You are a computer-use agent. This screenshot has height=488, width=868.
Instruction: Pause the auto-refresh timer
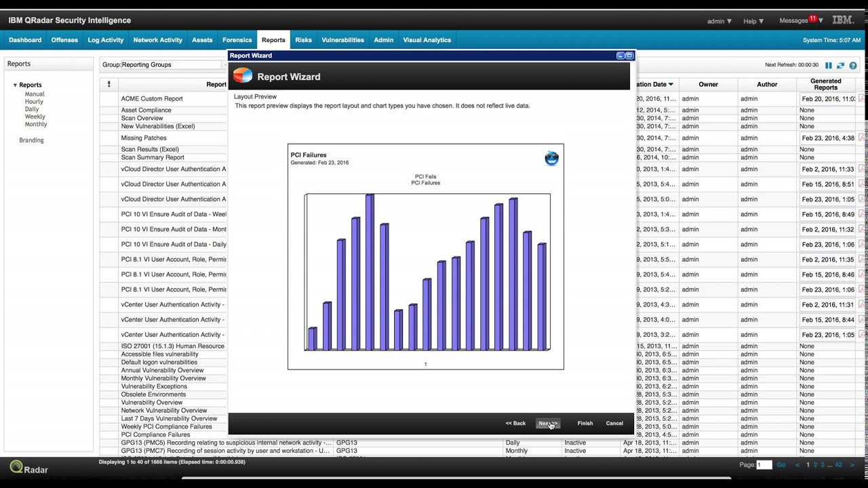coord(828,66)
